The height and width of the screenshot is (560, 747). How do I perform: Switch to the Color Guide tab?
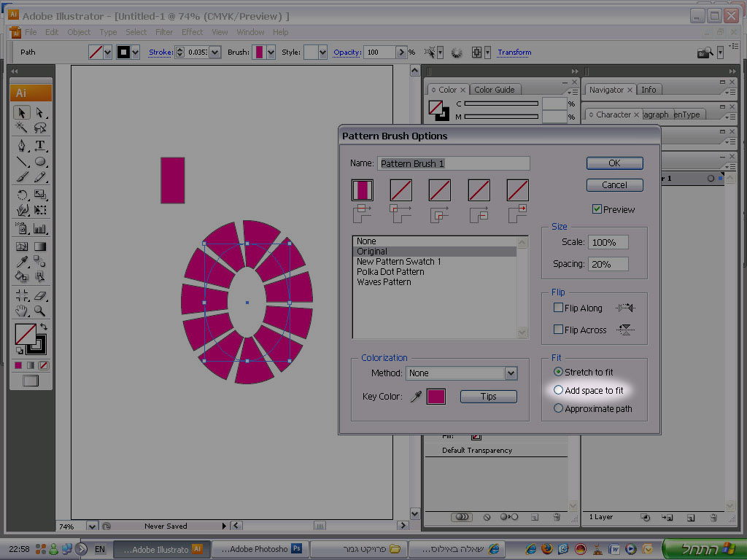point(494,90)
